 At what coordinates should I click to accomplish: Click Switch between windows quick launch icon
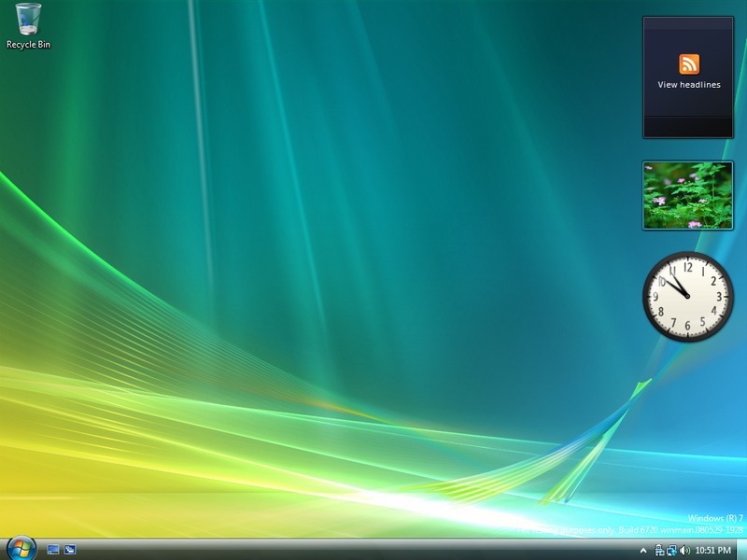click(70, 550)
